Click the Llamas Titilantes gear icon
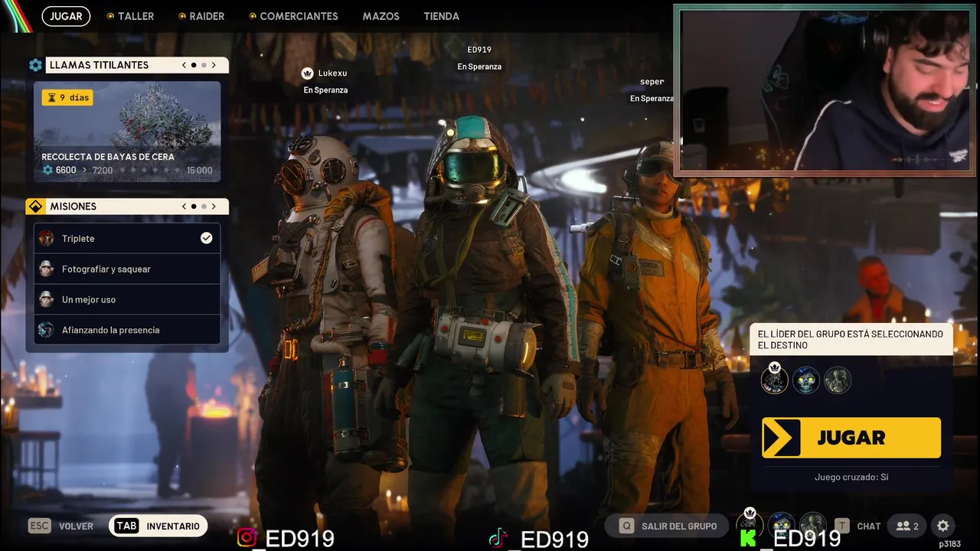 click(x=35, y=65)
